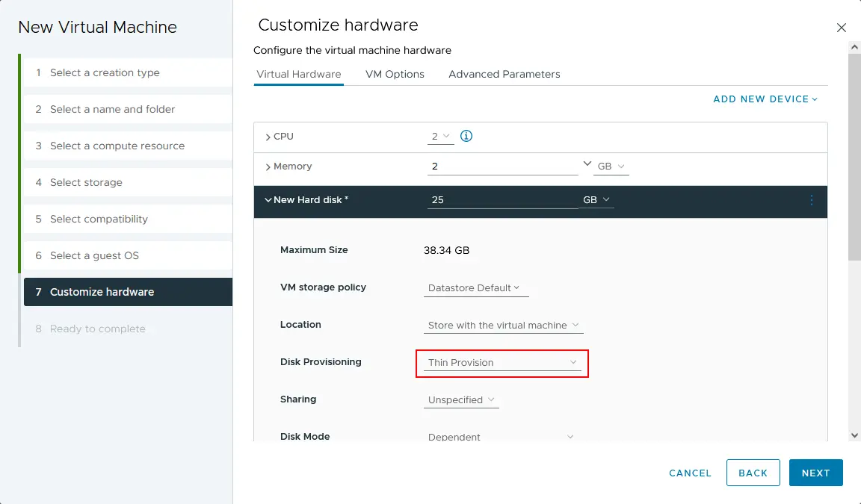Expand the Memory section
The image size is (861, 504).
269,166
